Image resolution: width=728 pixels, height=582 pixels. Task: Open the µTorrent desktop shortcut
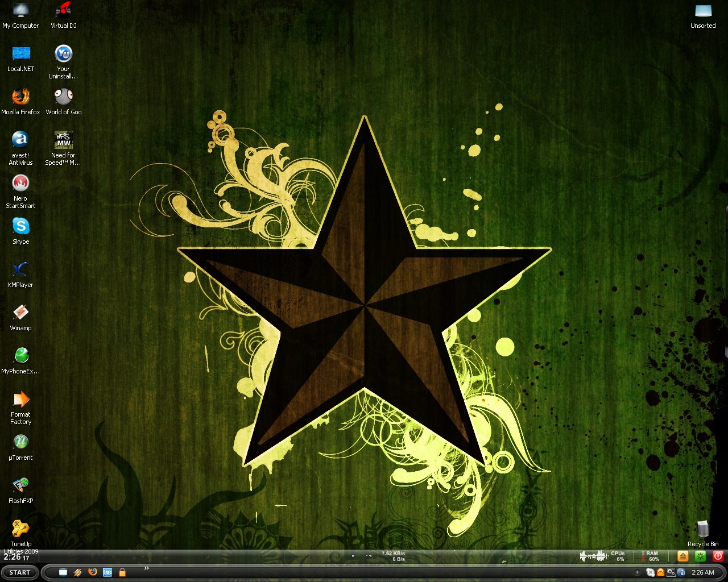click(20, 443)
